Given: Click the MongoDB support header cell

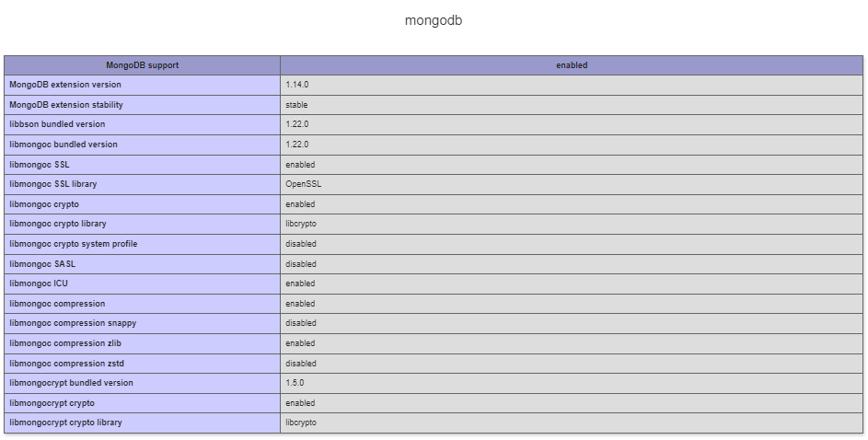Looking at the screenshot, I should coord(142,65).
